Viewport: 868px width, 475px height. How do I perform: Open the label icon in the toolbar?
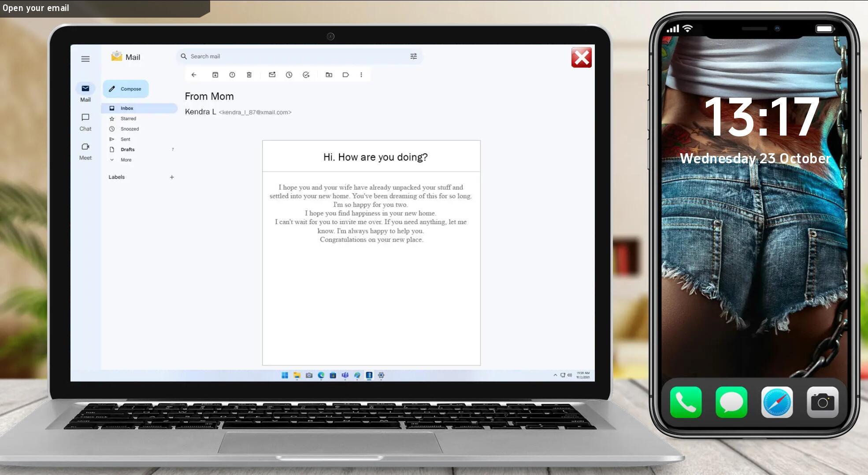346,75
